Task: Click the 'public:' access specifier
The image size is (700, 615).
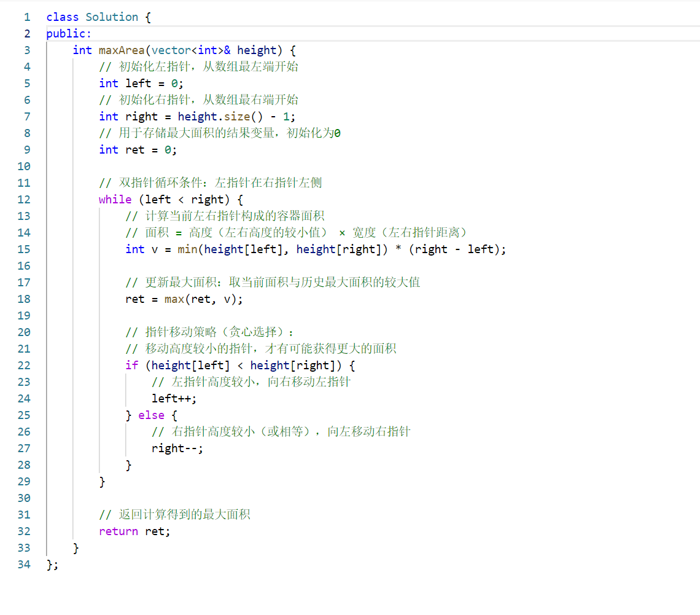Action: point(69,34)
